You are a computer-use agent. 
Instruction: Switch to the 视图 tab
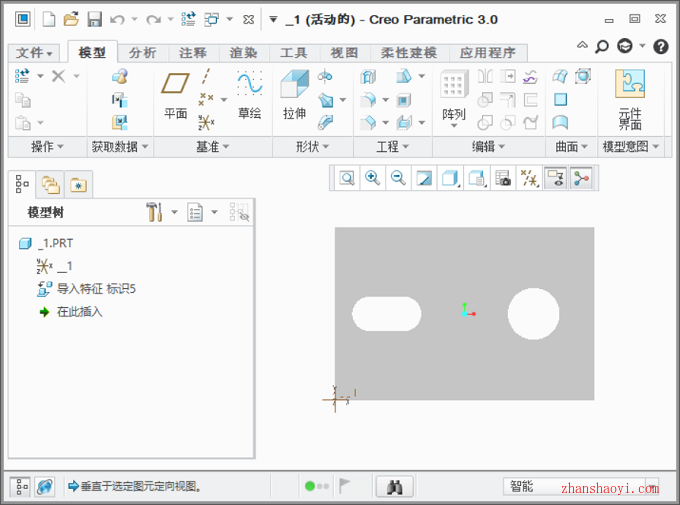point(344,53)
